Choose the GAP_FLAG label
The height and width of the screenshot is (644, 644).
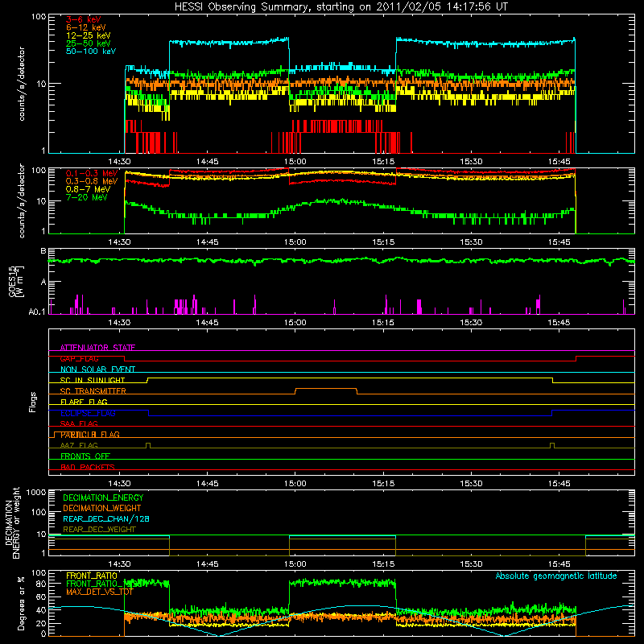79,358
